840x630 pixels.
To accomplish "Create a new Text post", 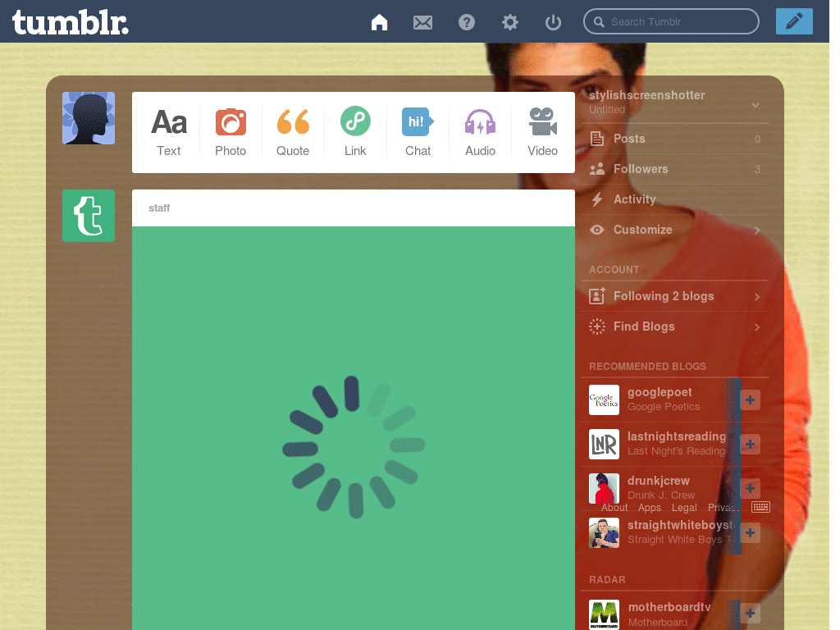I will click(169, 132).
